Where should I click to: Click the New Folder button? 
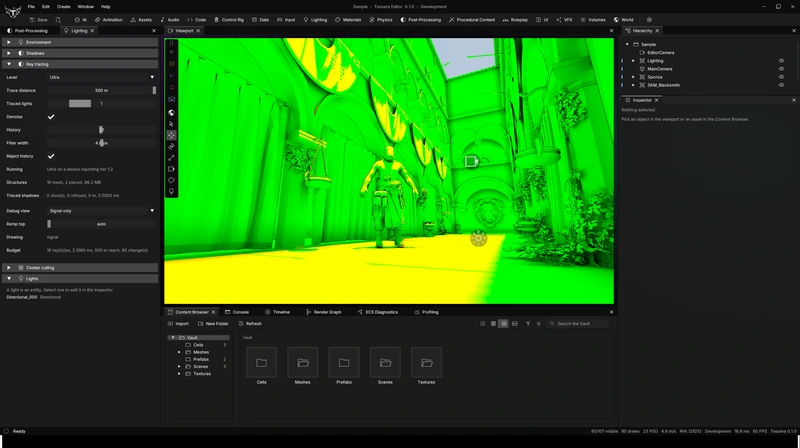point(213,323)
